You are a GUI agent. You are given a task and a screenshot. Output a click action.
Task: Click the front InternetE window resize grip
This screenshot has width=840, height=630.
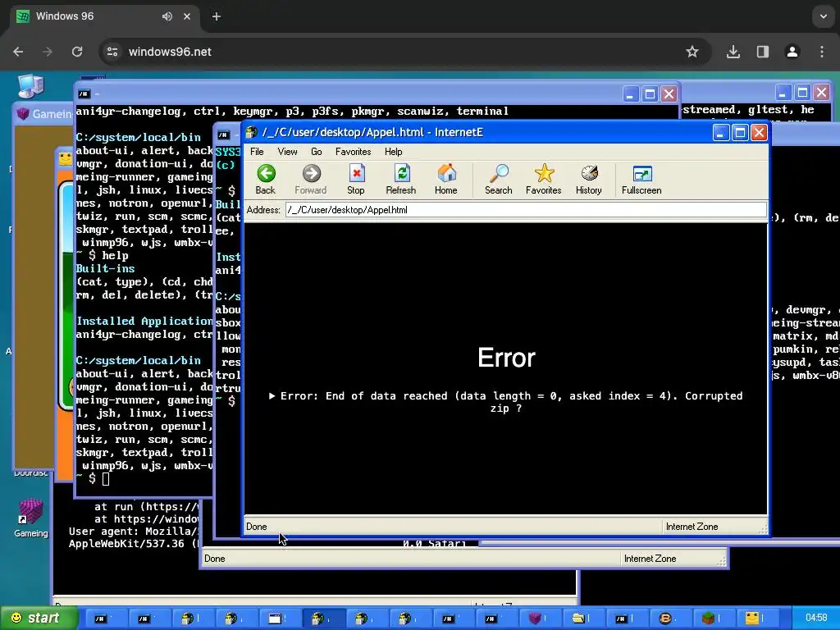point(763,529)
